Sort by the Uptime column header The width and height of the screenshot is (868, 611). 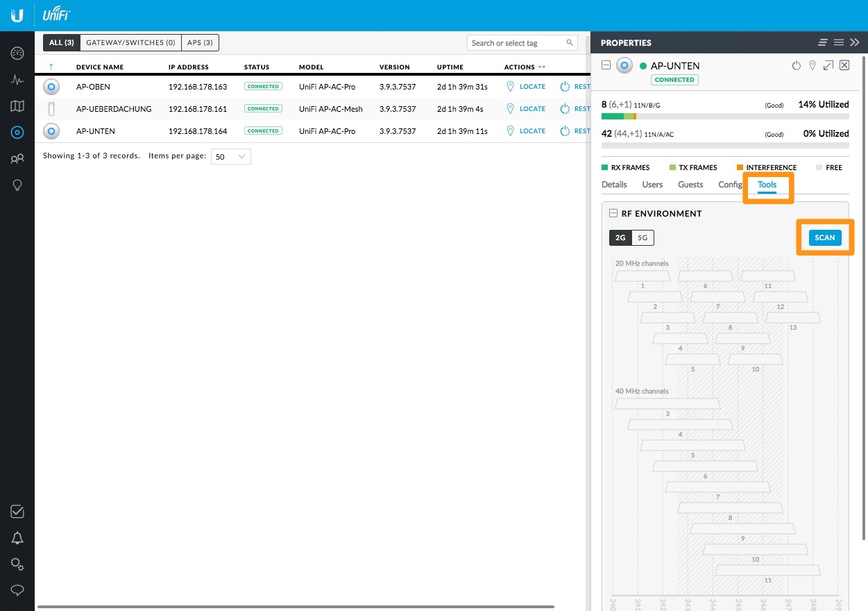[451, 67]
